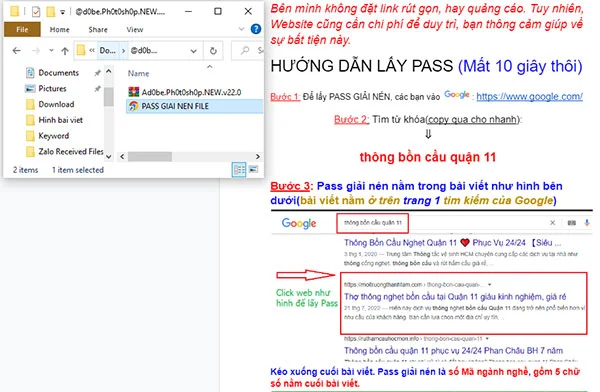Refresh the current folder view

(x=213, y=51)
